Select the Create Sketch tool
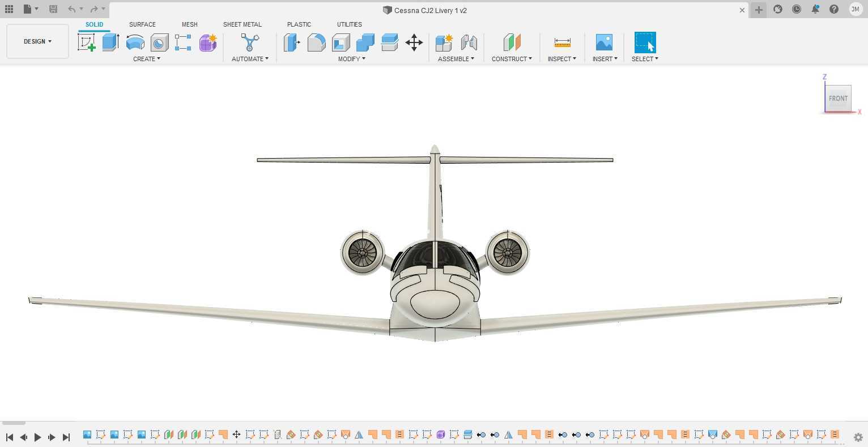 pyautogui.click(x=87, y=42)
